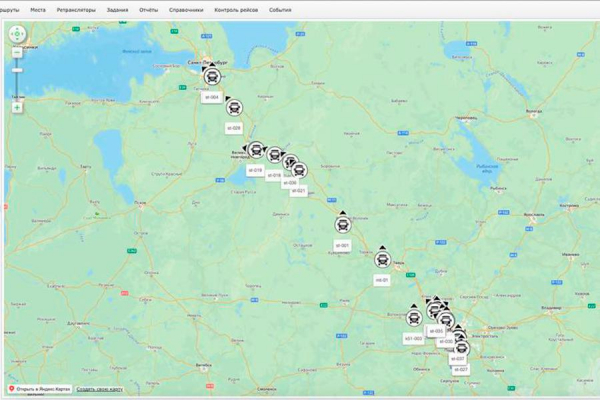Open the Места menu
The height and width of the screenshot is (400, 600).
tap(38, 8)
